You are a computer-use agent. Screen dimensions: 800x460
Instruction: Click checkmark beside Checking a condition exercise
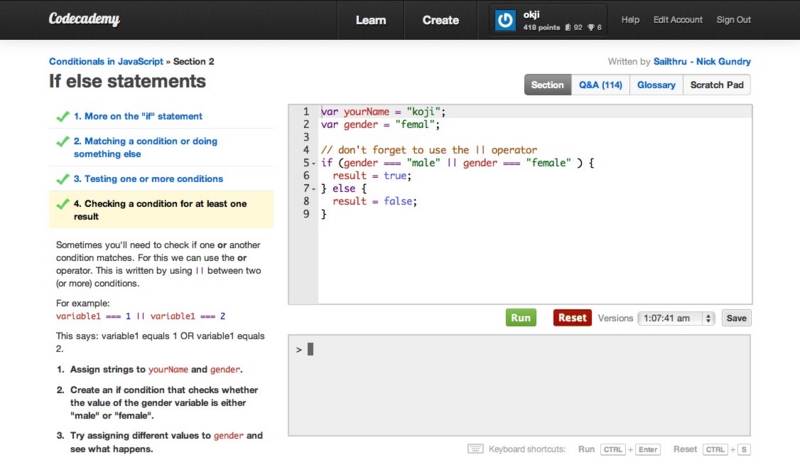[63, 204]
